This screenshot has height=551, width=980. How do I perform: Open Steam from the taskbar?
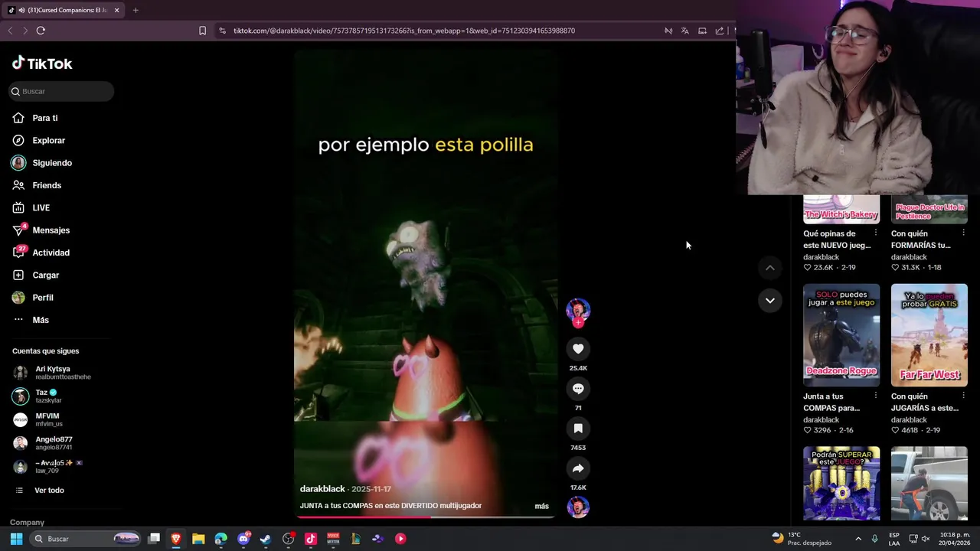tap(266, 539)
